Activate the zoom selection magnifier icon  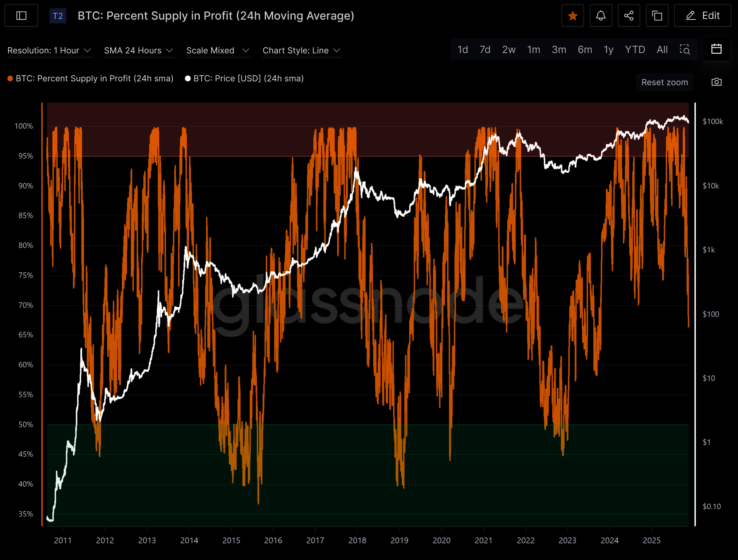point(685,50)
